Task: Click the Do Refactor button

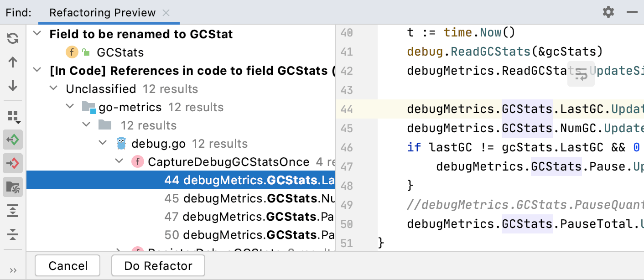Action: pos(158,266)
